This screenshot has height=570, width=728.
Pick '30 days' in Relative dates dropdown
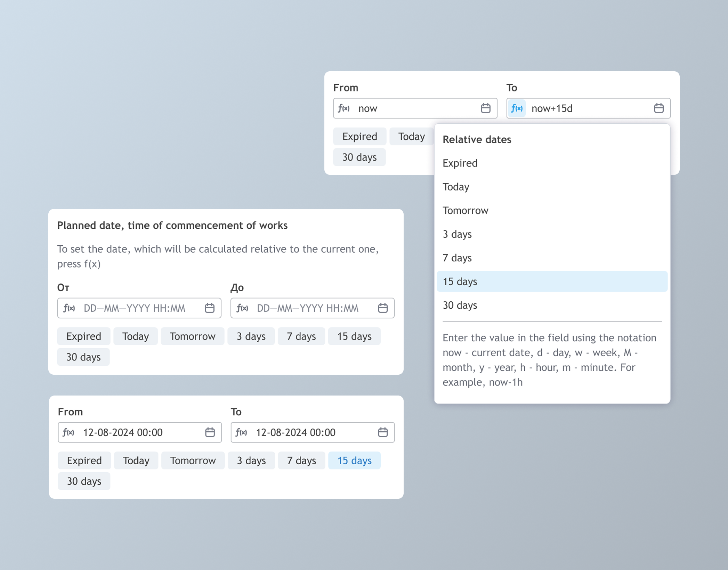(x=460, y=305)
